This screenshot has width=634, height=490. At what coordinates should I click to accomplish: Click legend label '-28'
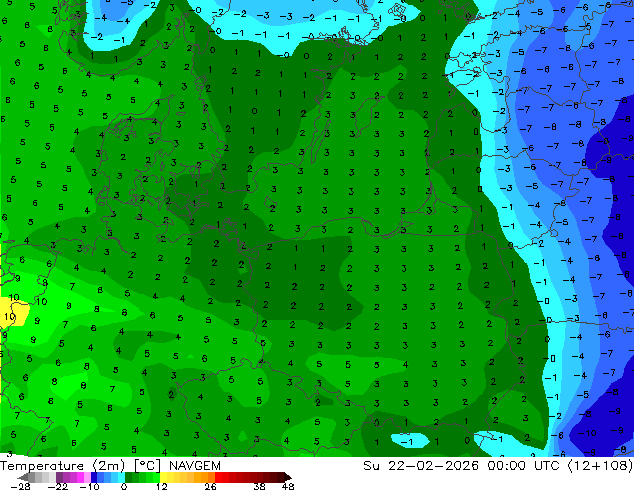point(21,486)
